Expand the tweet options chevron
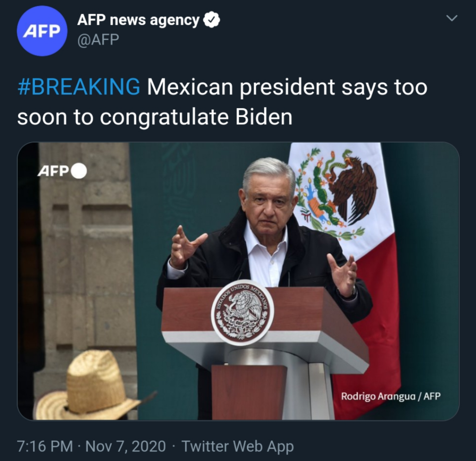 [x=452, y=18]
